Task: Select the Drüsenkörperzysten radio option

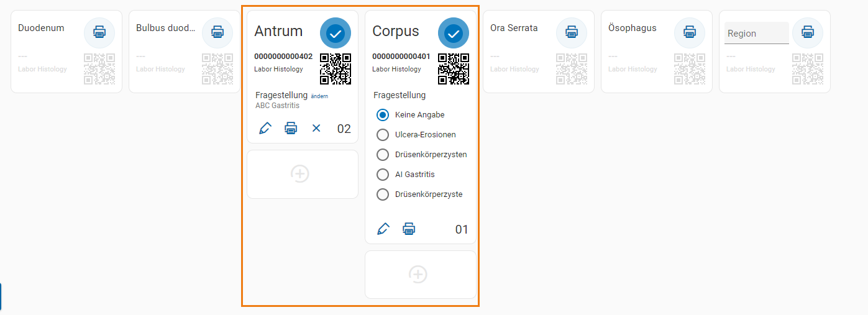Action: click(x=383, y=155)
